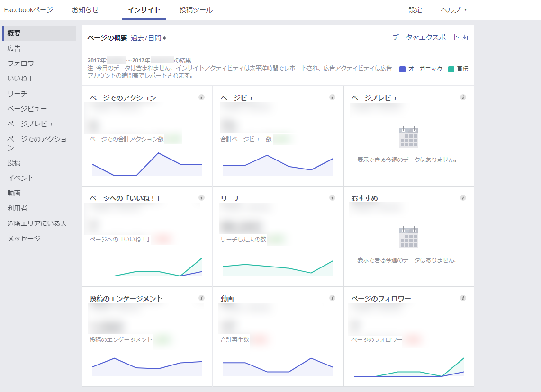
Task: Click info icon on おすすめ card
Action: click(x=463, y=198)
